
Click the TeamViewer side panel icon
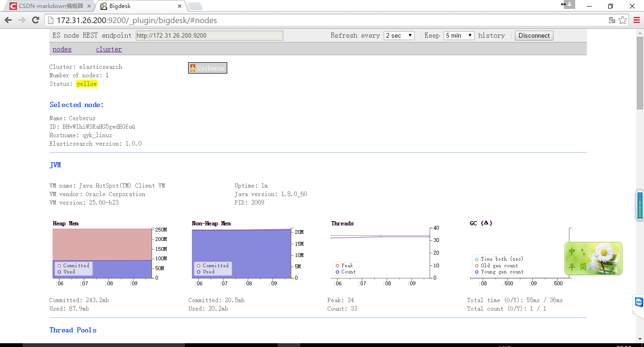pyautogui.click(x=639, y=302)
